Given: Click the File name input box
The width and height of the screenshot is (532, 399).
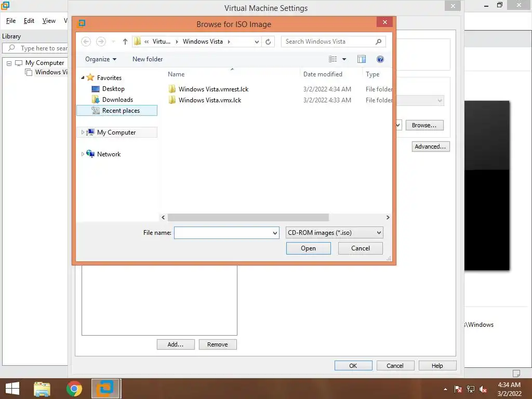Looking at the screenshot, I should [x=223, y=233].
